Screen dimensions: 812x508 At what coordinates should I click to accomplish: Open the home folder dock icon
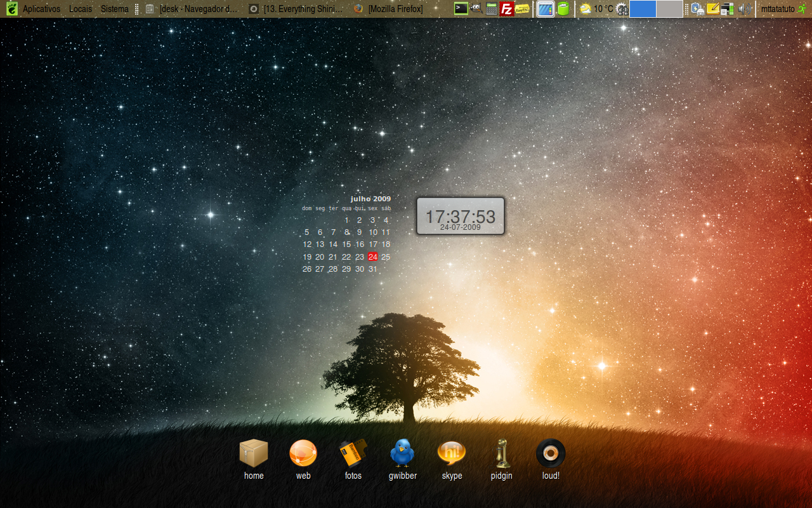click(254, 454)
